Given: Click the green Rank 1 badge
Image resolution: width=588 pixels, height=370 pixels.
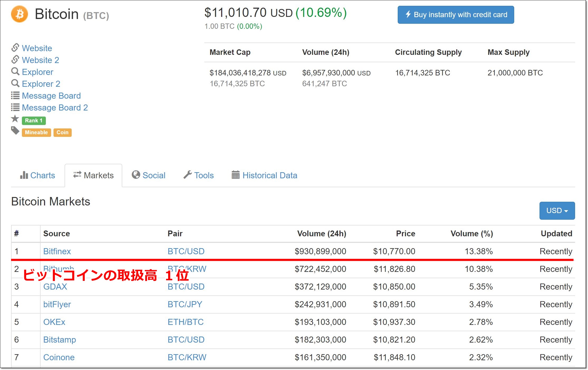Looking at the screenshot, I should (34, 121).
